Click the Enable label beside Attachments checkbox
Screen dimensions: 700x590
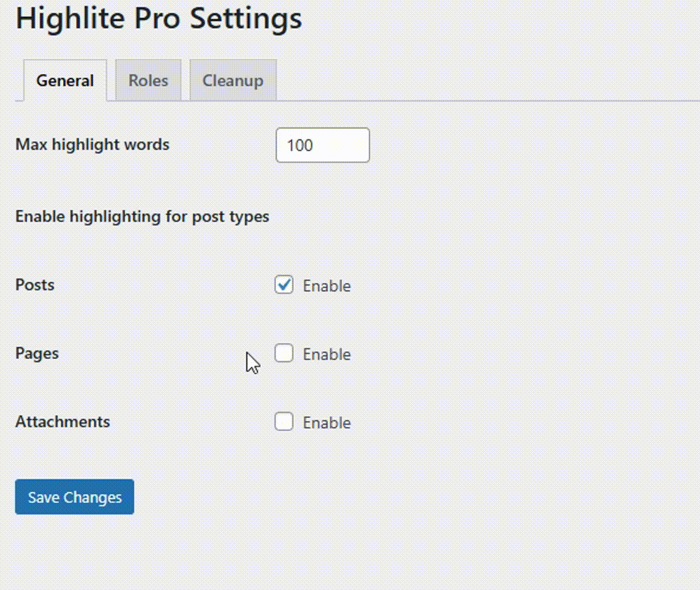point(327,423)
